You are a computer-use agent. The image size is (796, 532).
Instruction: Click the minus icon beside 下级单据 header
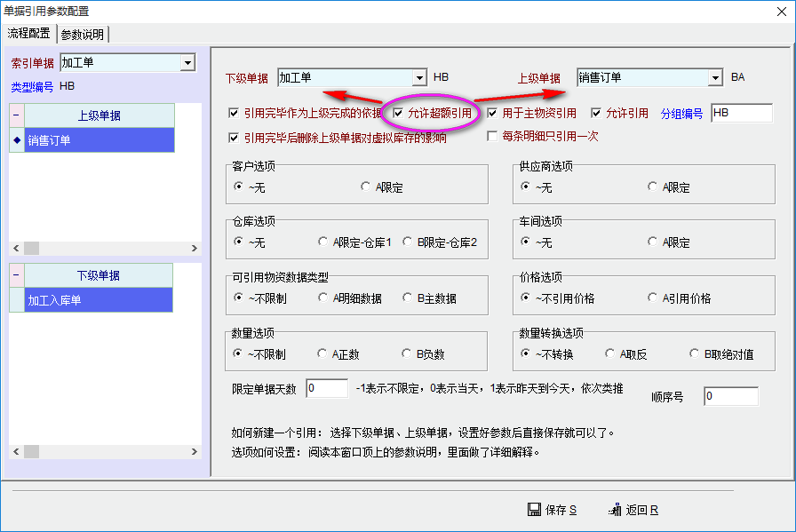pos(16,275)
